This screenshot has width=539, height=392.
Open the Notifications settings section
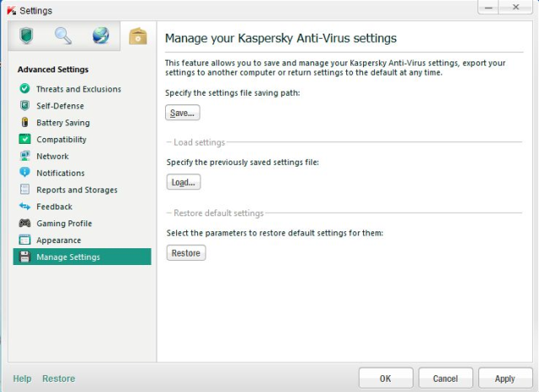[60, 173]
